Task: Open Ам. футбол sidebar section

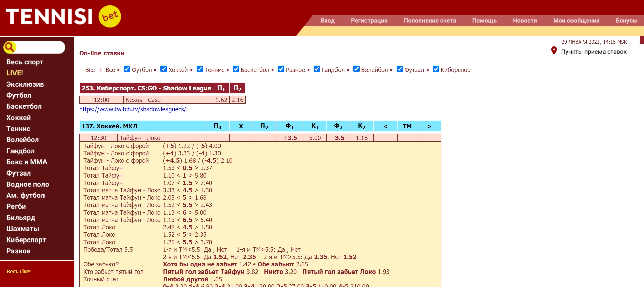Action: [x=26, y=195]
